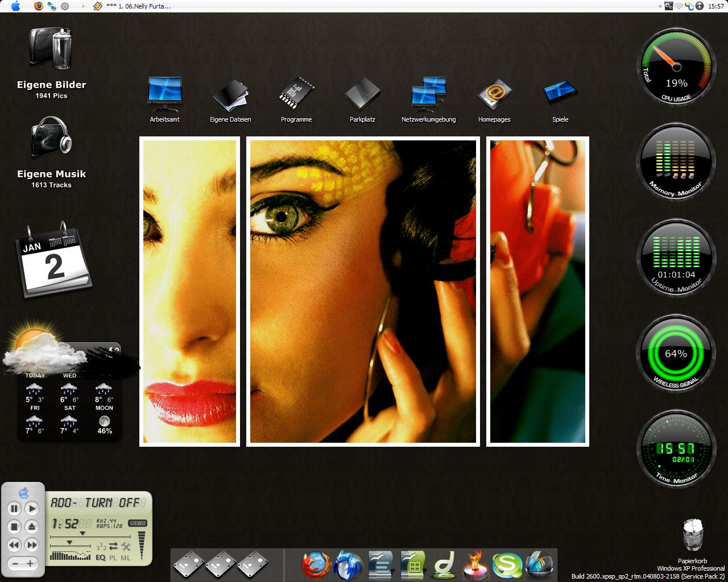Viewport: 728px width, 582px height.
Task: Click the player's Fast-forward button
Action: (32, 545)
